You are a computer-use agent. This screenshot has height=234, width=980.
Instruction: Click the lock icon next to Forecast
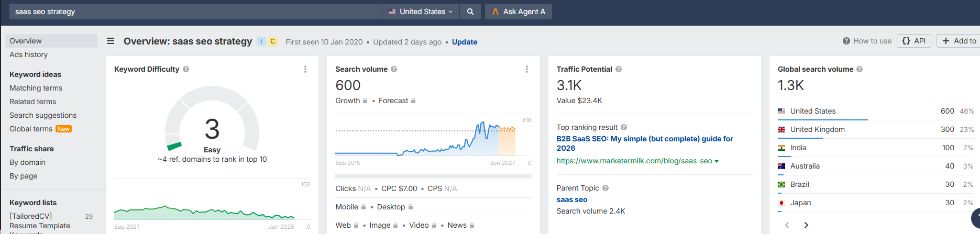coord(413,101)
